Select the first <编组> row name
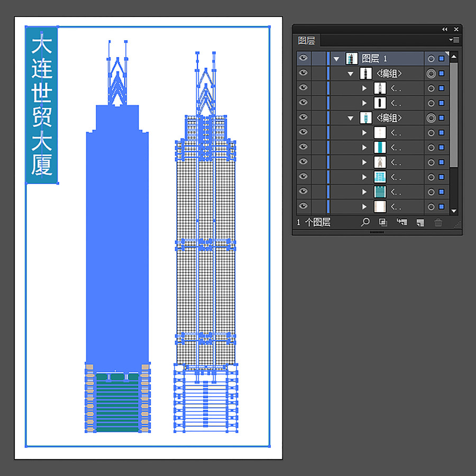The height and width of the screenshot is (476, 476). coord(389,74)
